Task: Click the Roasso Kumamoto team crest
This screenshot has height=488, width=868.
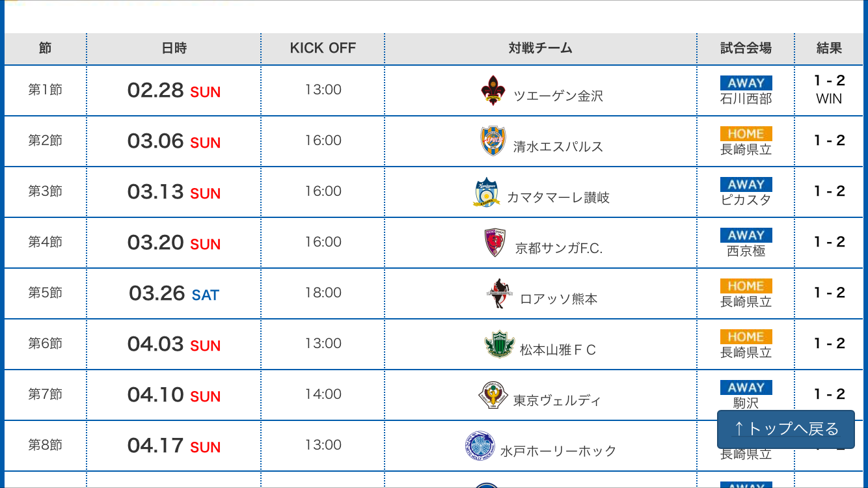Action: [x=499, y=293]
